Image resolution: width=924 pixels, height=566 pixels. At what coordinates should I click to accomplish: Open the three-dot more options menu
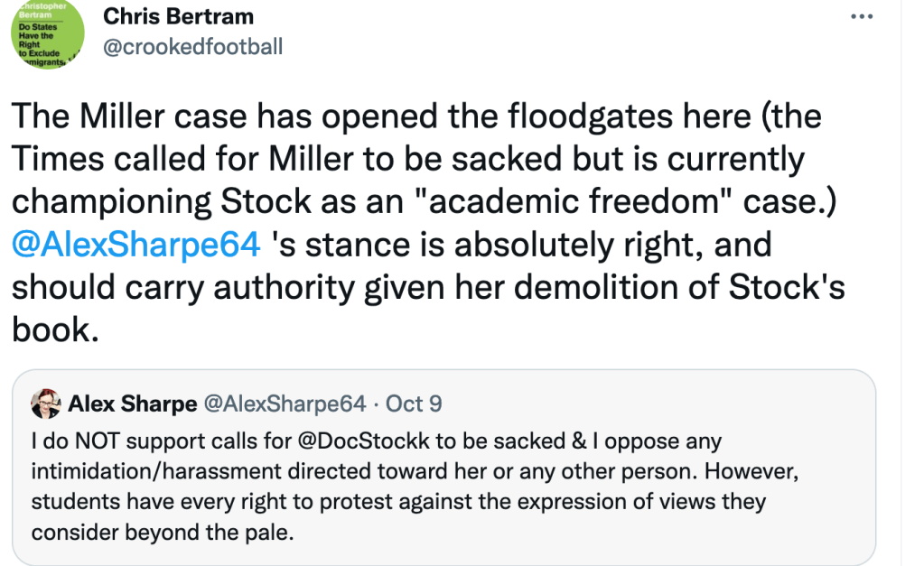pyautogui.click(x=863, y=17)
